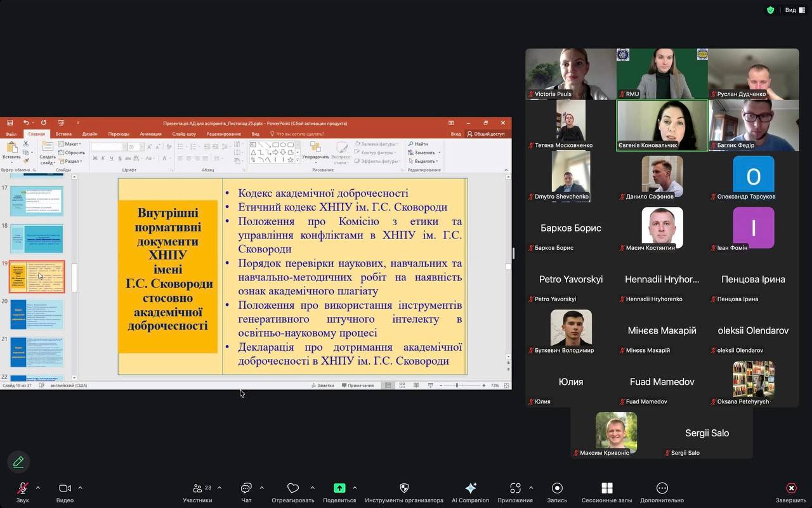Expand video options arrow beside Видео
The width and height of the screenshot is (812, 508).
(80, 488)
